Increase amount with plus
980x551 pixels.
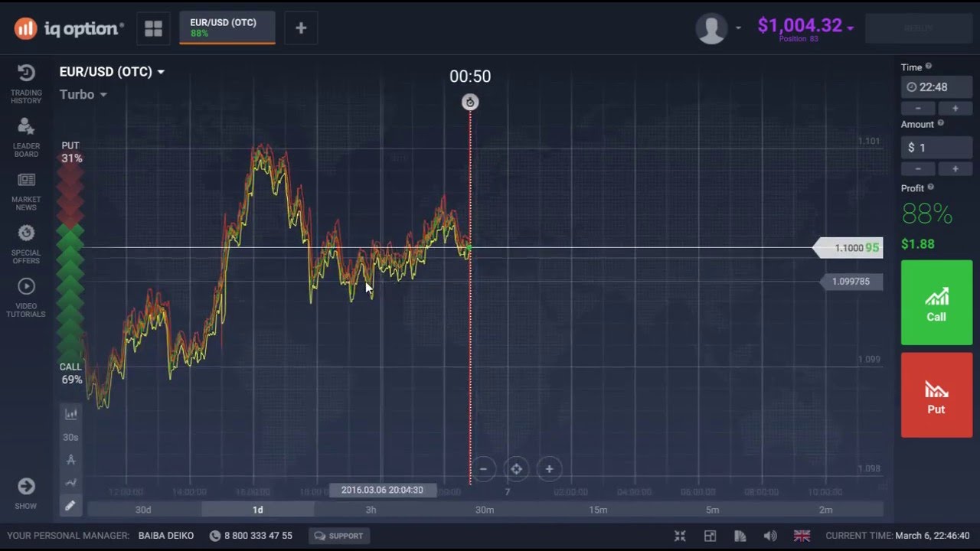[x=955, y=168]
